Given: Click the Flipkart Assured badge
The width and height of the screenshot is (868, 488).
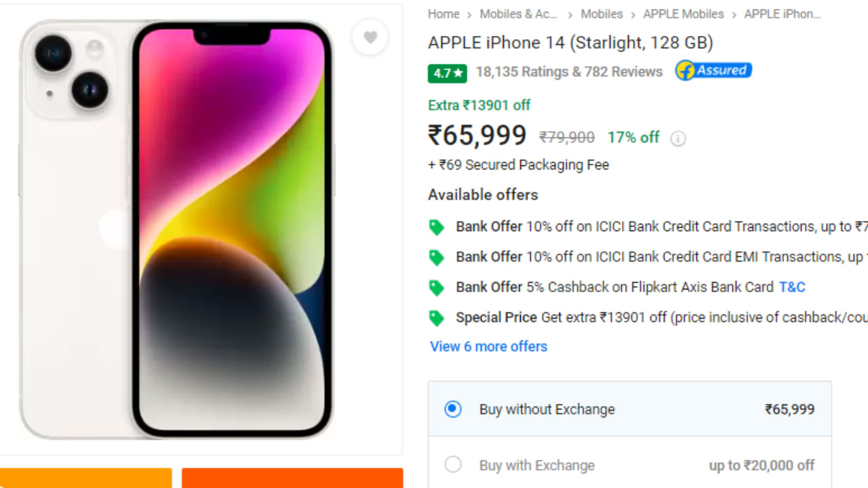Looking at the screenshot, I should 713,70.
